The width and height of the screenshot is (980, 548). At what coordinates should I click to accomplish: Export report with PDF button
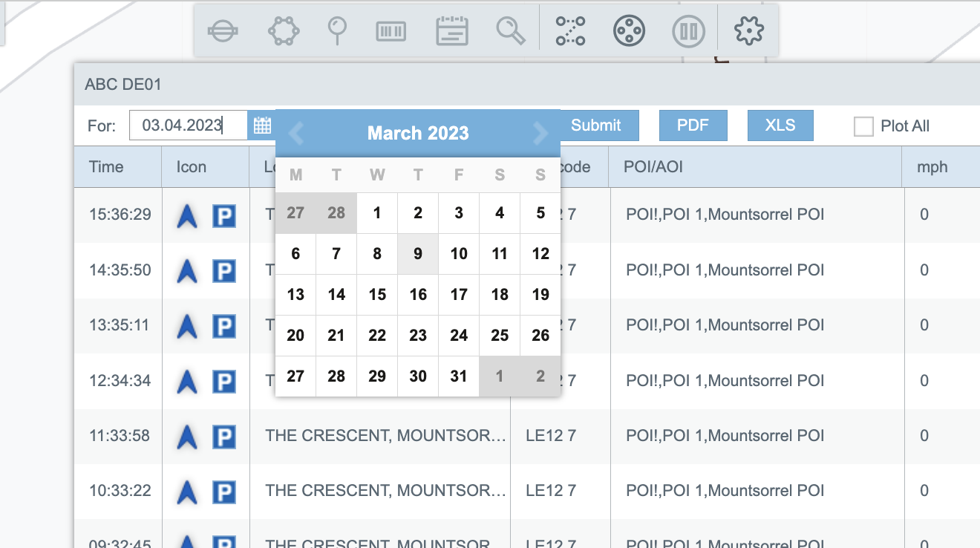(693, 125)
